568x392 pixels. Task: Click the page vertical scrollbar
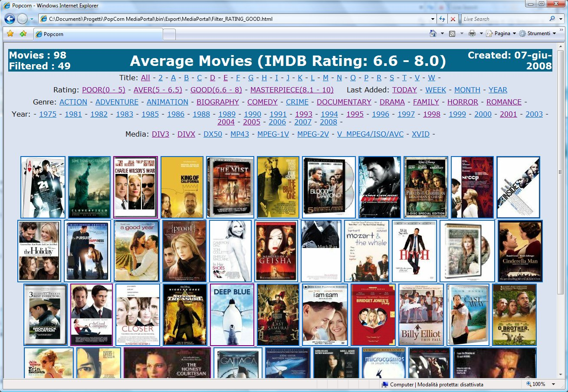click(561, 210)
